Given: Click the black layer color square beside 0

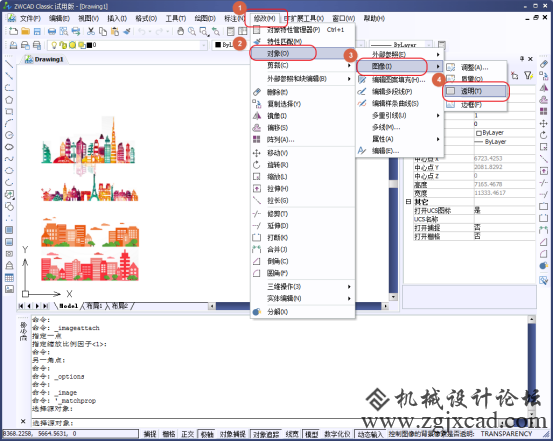Looking at the screenshot, I should click(89, 45).
